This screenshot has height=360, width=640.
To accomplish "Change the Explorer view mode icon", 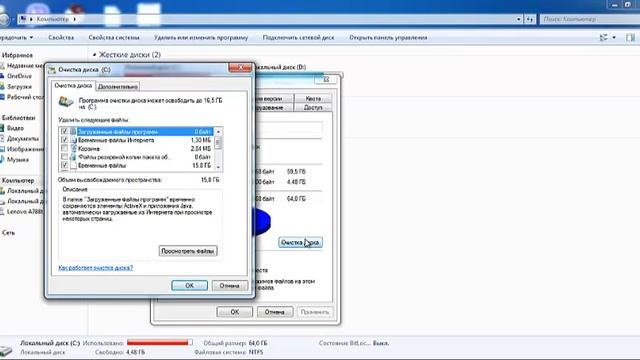I will (x=604, y=38).
